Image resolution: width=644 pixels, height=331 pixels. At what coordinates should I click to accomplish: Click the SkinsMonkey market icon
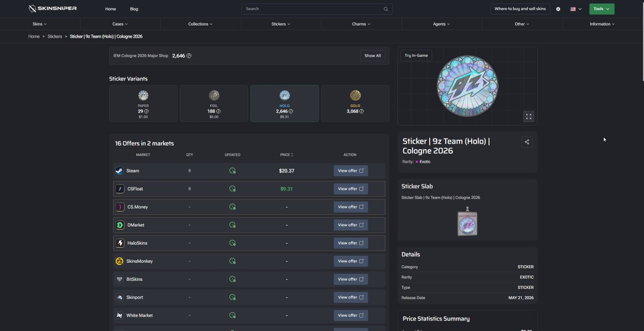click(119, 261)
